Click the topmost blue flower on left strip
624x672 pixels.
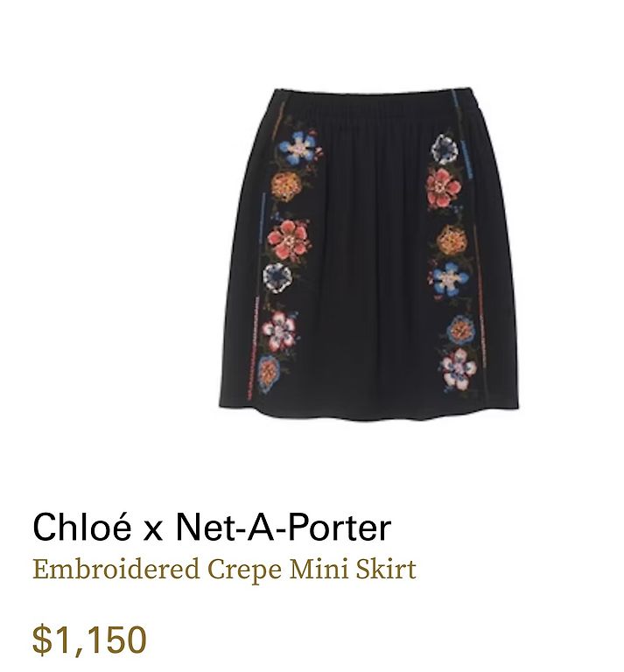(x=300, y=148)
